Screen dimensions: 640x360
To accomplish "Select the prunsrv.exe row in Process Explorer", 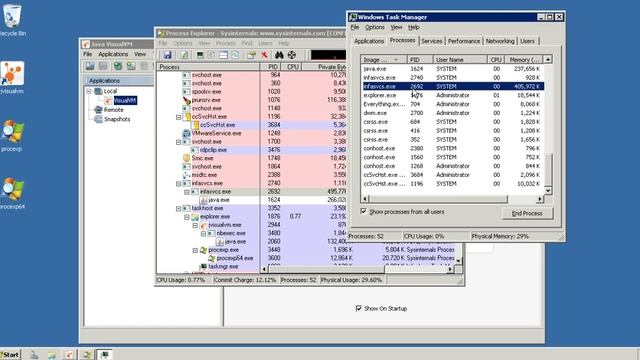I will (x=206, y=100).
